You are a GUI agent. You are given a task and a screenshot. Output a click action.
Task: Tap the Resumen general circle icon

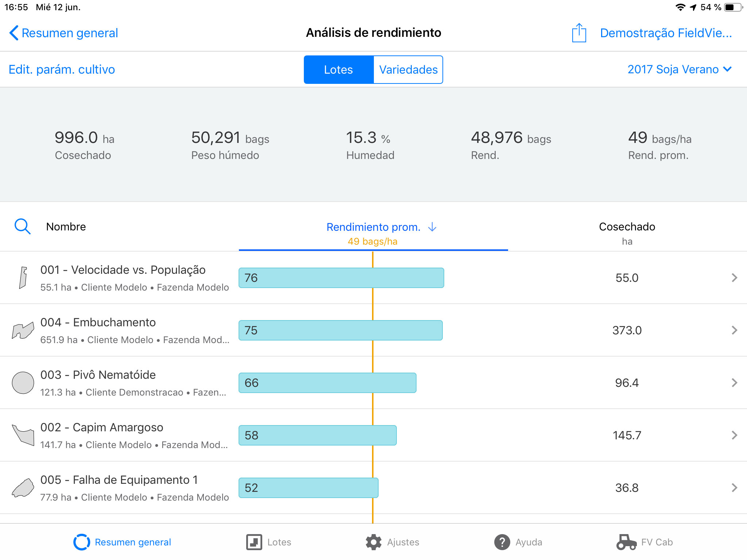[x=82, y=542]
